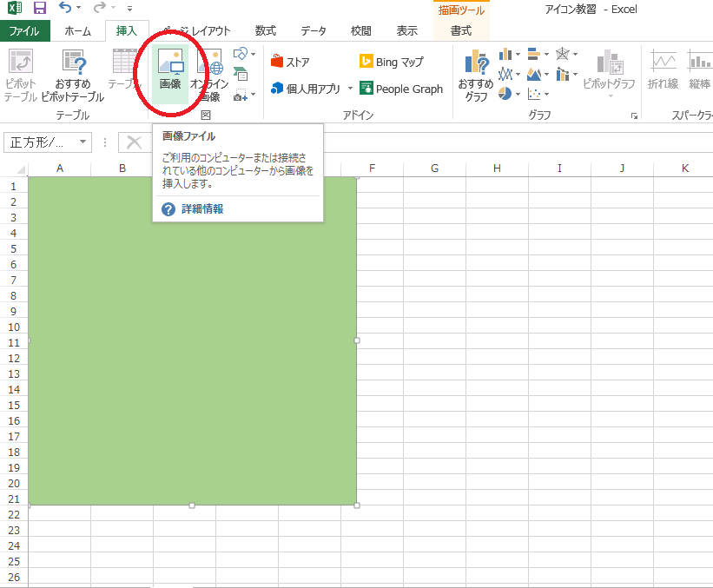Open the name box dropdown showing 正方形/...

click(x=83, y=142)
